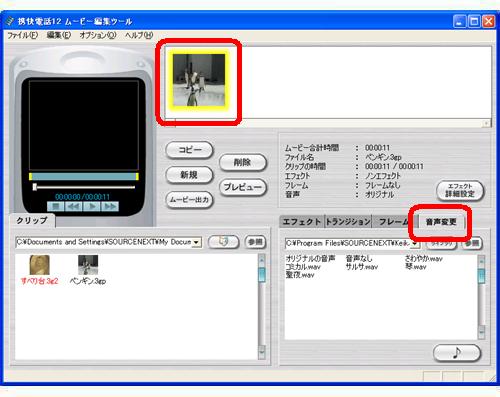This screenshot has width=500, height=397.
Task: Open the ファイル menu
Action: [x=22, y=35]
